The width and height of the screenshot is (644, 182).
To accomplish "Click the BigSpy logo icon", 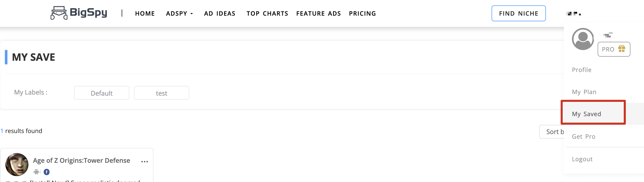I will (x=59, y=13).
